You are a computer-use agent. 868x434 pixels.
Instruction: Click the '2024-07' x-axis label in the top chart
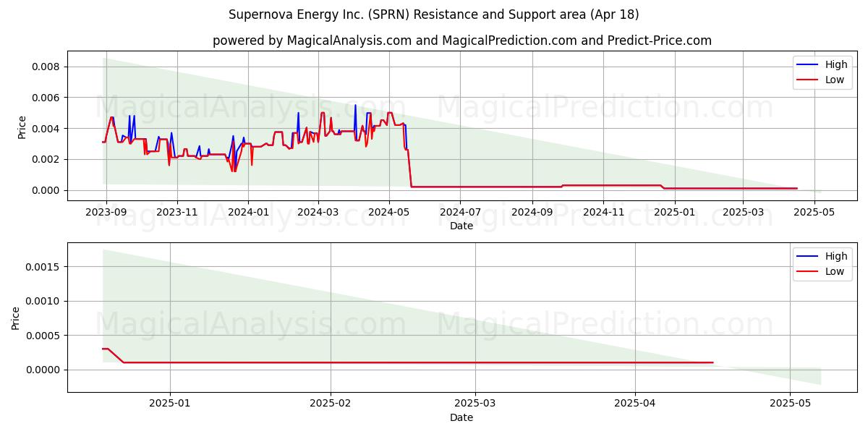click(460, 212)
